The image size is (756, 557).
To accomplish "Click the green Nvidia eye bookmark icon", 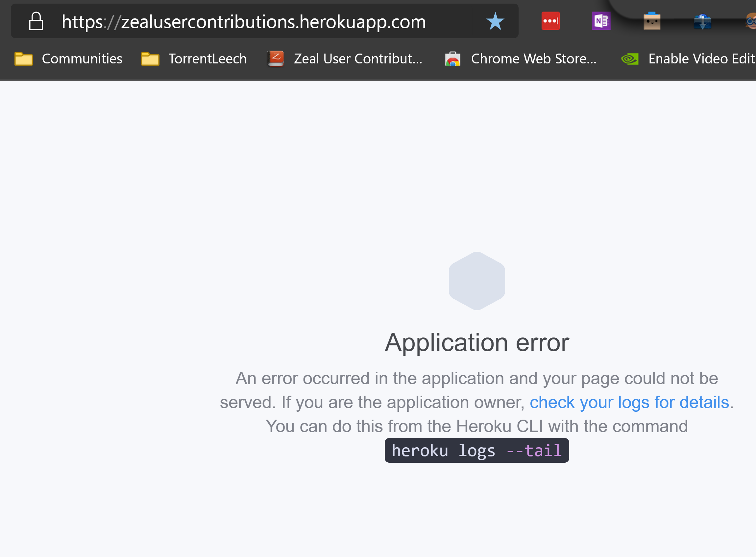I will pyautogui.click(x=629, y=58).
